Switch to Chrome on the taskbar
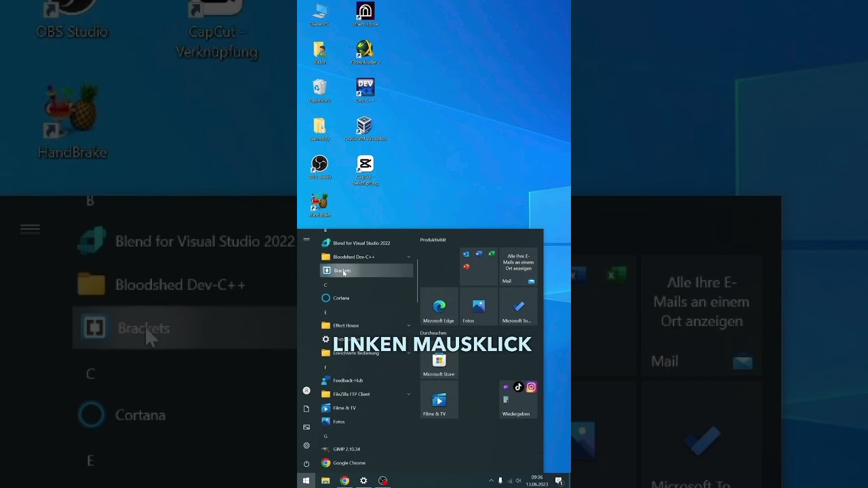 (344, 481)
